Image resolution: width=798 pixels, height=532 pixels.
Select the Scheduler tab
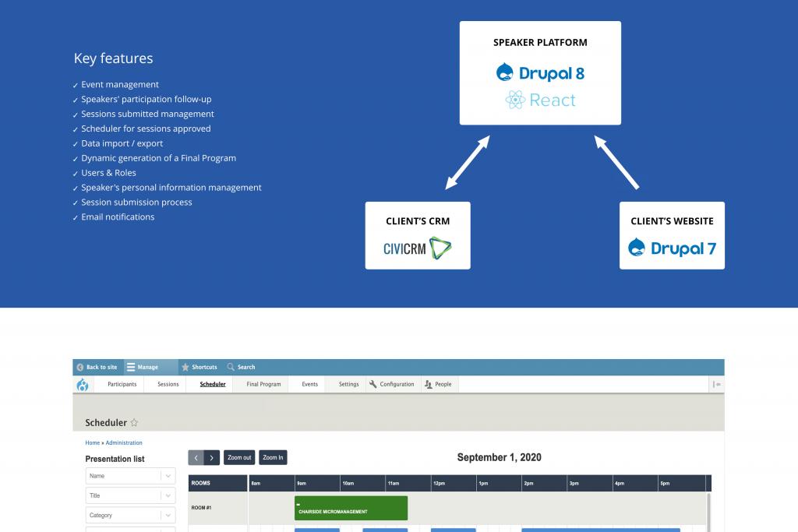coord(213,385)
